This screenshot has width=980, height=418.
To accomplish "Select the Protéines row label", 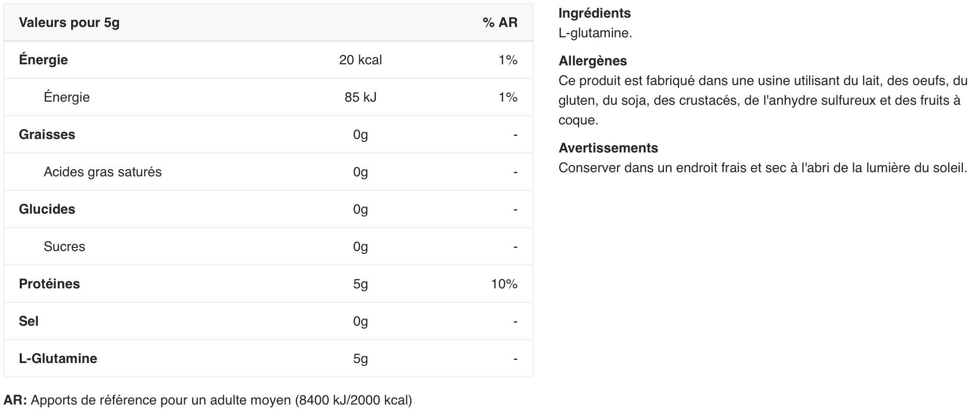I will click(49, 284).
